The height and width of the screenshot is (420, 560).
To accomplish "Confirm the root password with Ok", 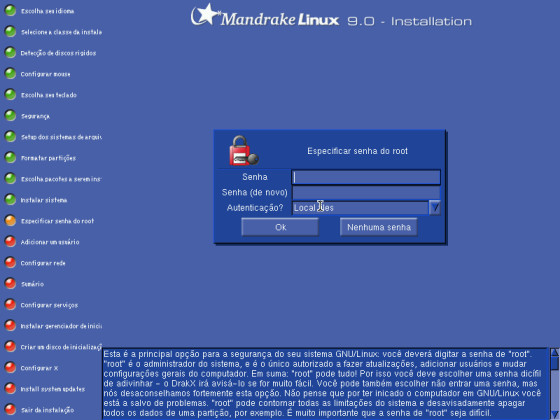I will click(x=280, y=227).
